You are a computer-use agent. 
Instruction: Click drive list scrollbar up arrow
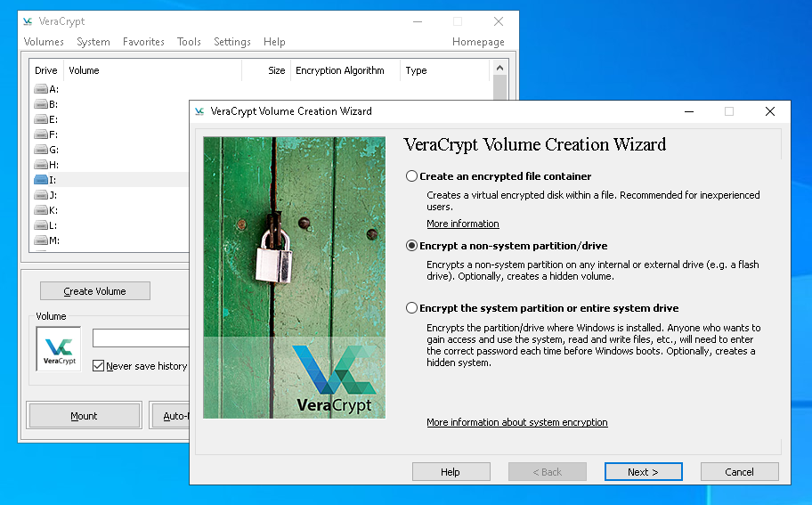[499, 68]
